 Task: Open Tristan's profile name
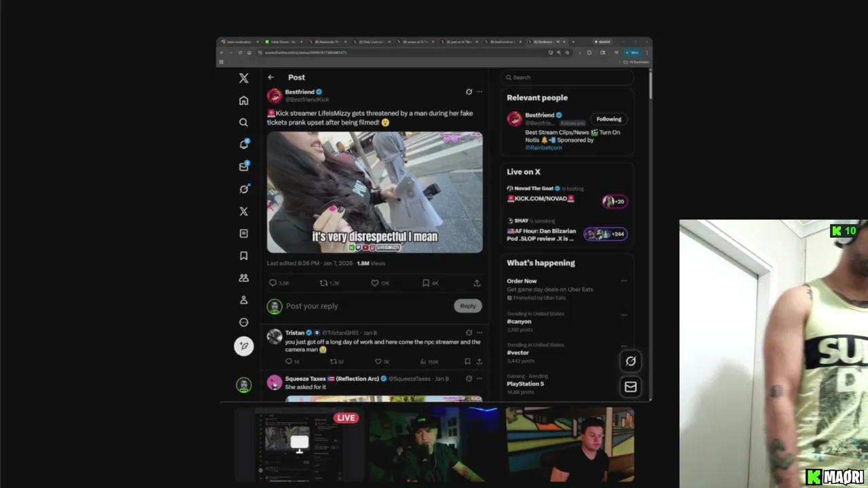(x=294, y=333)
